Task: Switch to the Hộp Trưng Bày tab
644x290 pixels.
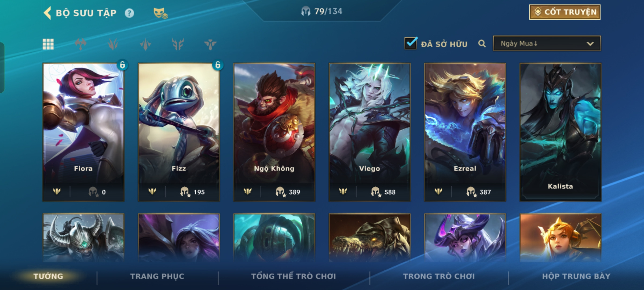Action: click(x=576, y=276)
